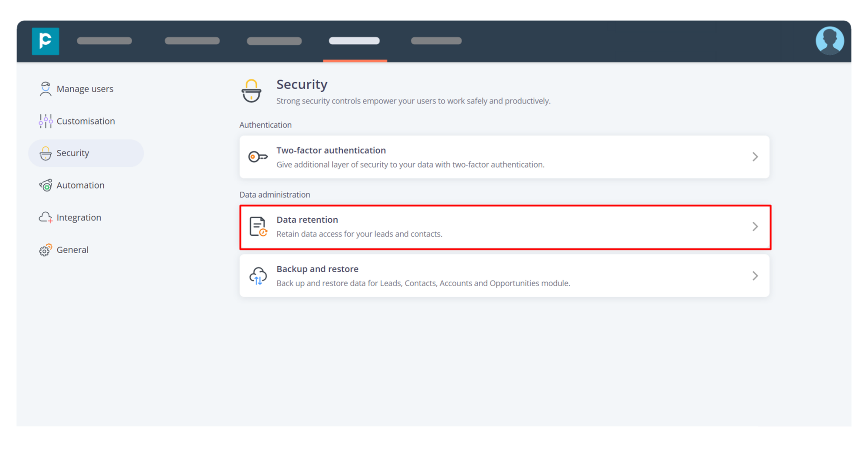Click the Manage users person icon
The image size is (868, 475).
[x=46, y=89]
